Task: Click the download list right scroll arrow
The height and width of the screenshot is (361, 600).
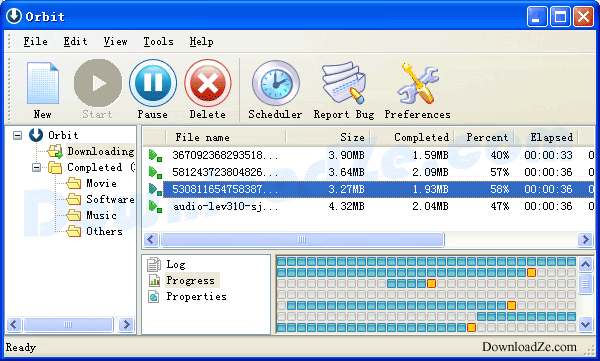Action: tap(585, 240)
